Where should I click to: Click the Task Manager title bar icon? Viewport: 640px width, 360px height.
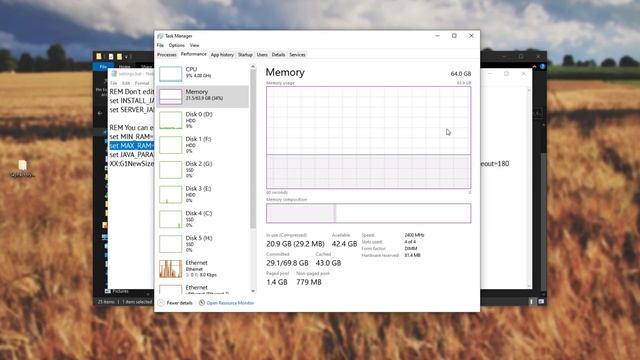(160, 36)
